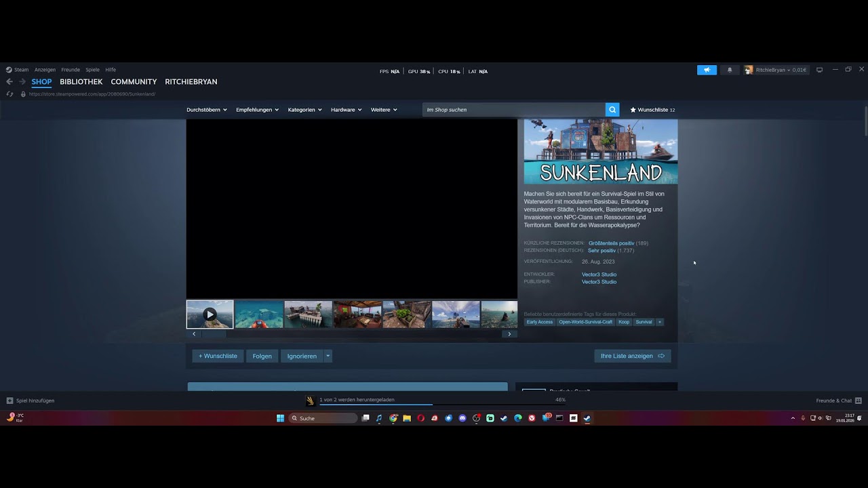Expand the Durchstöbern dropdown

207,110
